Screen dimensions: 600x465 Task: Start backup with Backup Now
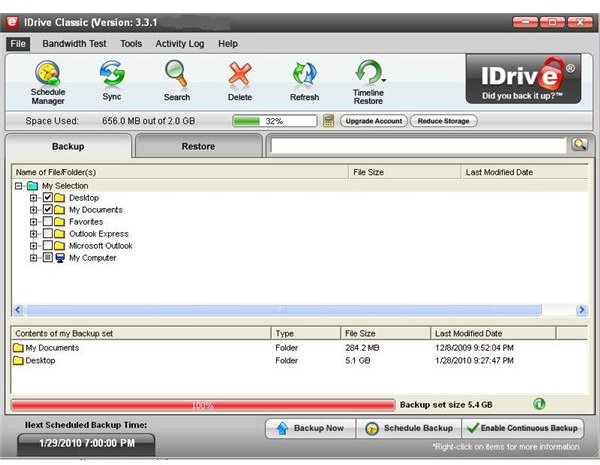pyautogui.click(x=311, y=428)
